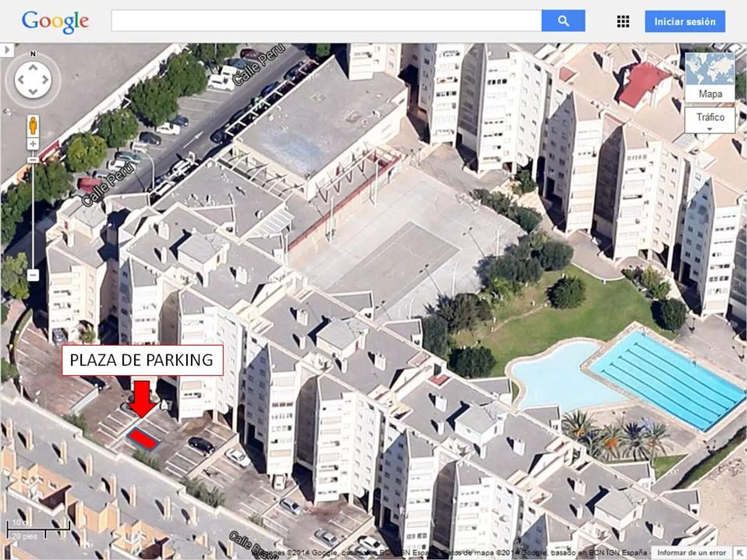Open the Informar de un error link
The height and width of the screenshot is (560, 747).
(x=691, y=553)
